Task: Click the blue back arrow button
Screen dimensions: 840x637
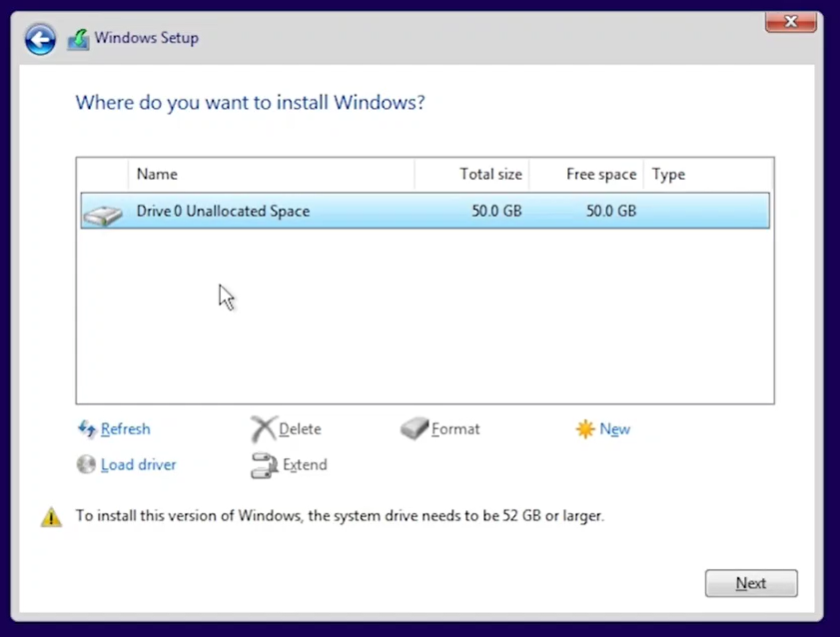Action: (x=40, y=39)
